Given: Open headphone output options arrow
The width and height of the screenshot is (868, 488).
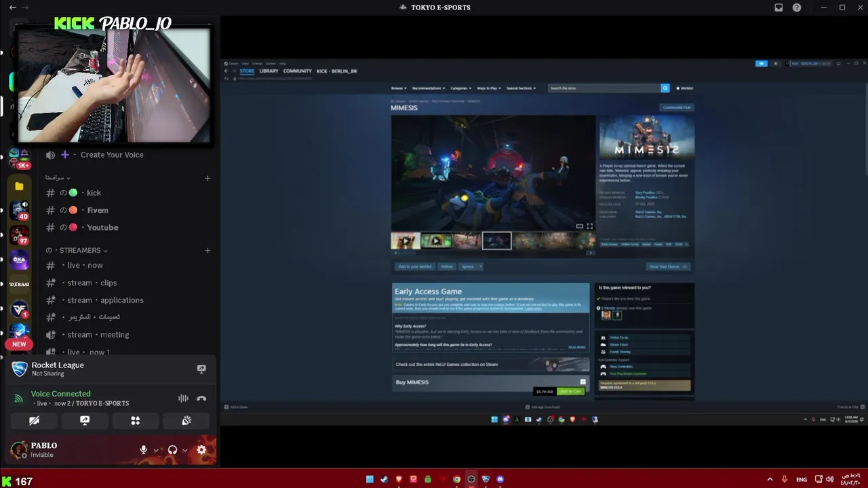Looking at the screenshot, I should coord(184,450).
